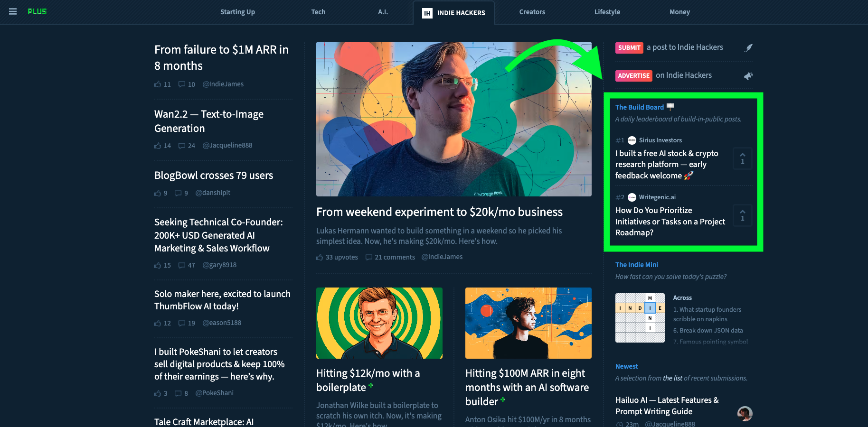Click Jacqueline888's avatar next to Hailuo AI post
868x427 pixels.
pos(745,414)
